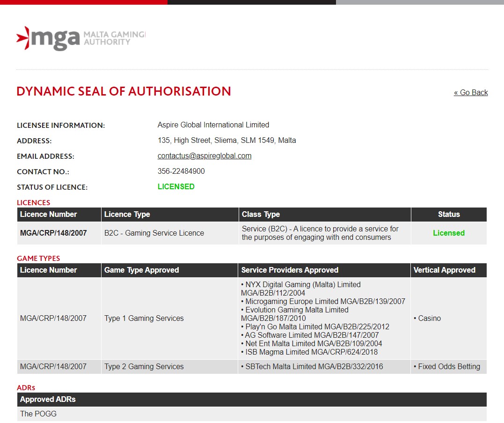Open the contactus@aspireglobal.com email link

point(205,156)
